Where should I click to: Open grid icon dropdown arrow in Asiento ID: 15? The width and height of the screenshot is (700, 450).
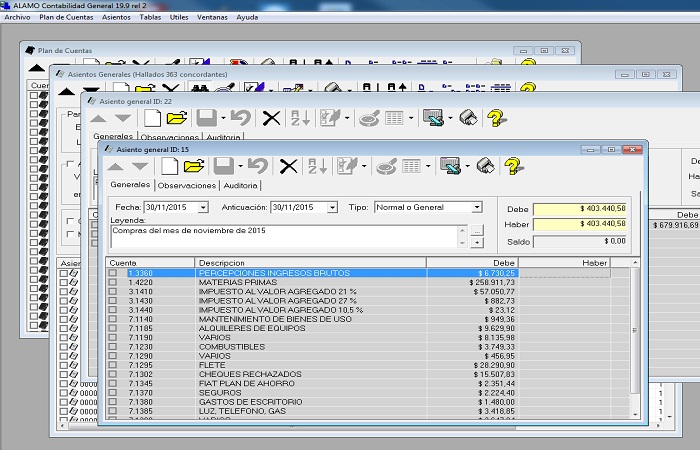click(x=428, y=167)
